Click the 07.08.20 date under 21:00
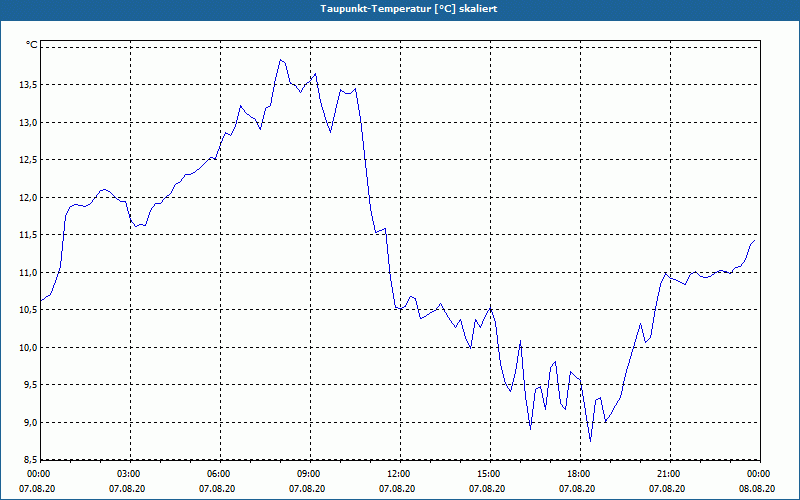The height and width of the screenshot is (500, 800). 667,489
